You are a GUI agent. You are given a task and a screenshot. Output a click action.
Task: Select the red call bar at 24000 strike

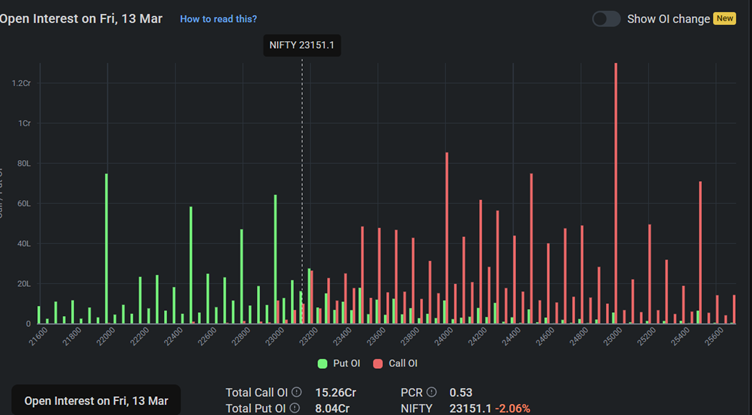coord(446,240)
